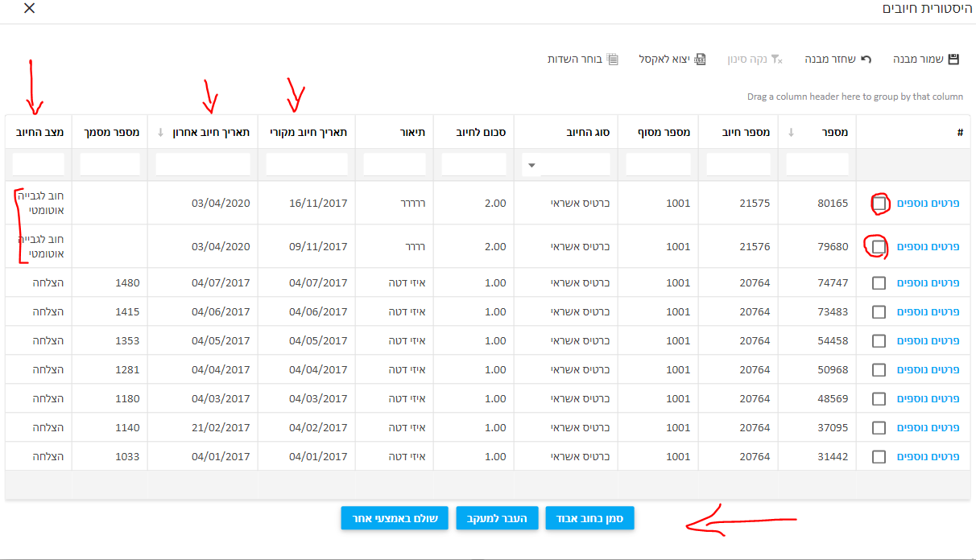Image resolution: width=976 pixels, height=560 pixels.
Task: Check the box for row 73483
Action: [879, 312]
